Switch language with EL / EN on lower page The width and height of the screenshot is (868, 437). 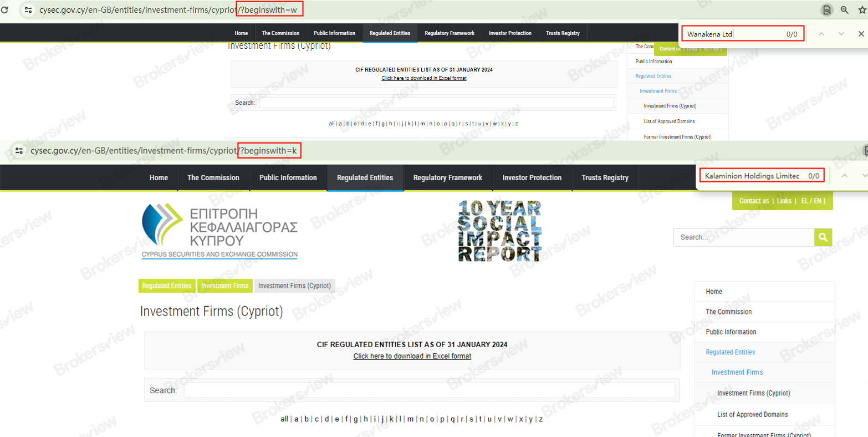811,201
